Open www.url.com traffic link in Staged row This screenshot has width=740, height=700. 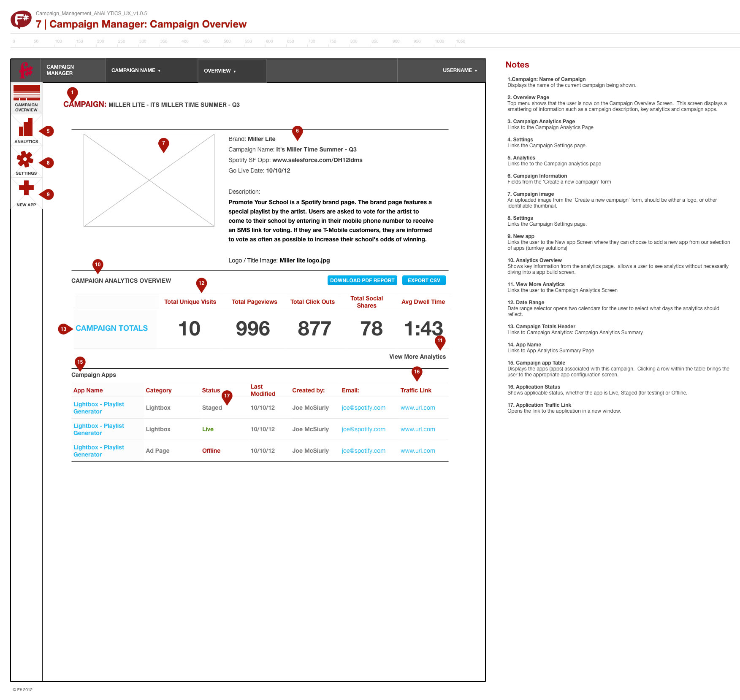point(418,408)
